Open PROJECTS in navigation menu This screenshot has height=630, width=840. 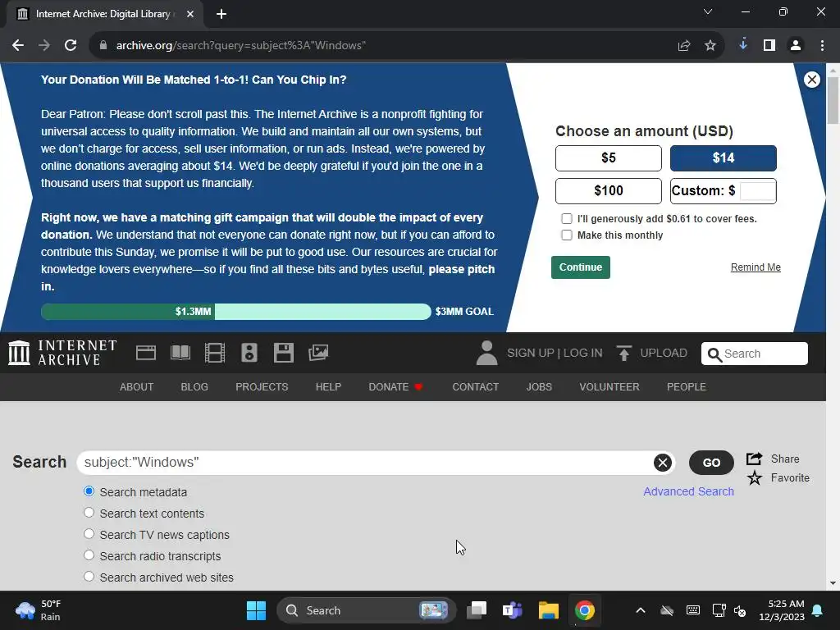point(262,387)
